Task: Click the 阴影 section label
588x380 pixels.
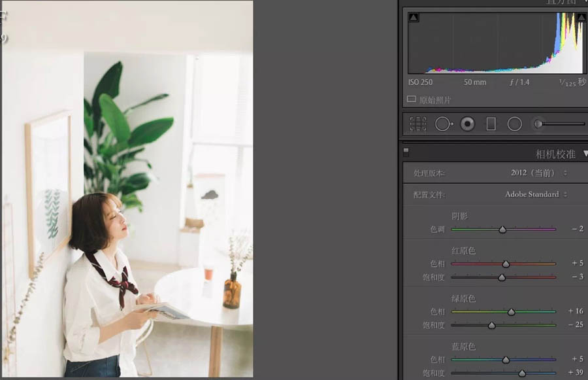Action: pos(460,216)
